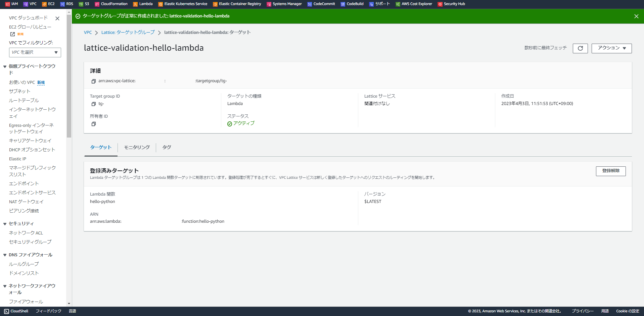Collapse the ネットワークファイアウォール section
The width and height of the screenshot is (644, 316).
pyautogui.click(x=5, y=286)
